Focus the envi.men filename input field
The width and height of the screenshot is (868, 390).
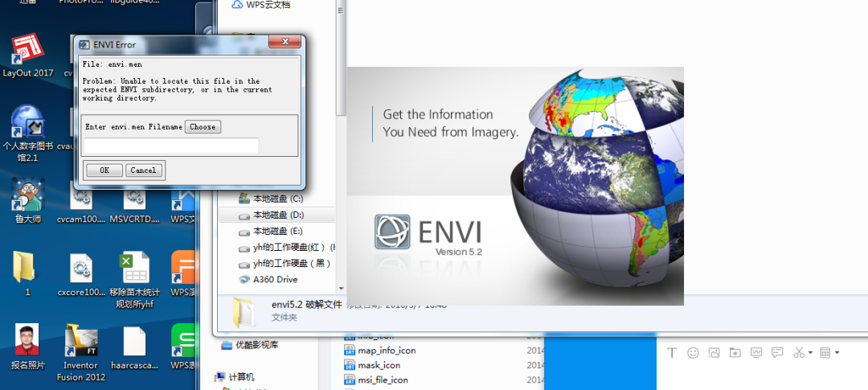171,146
